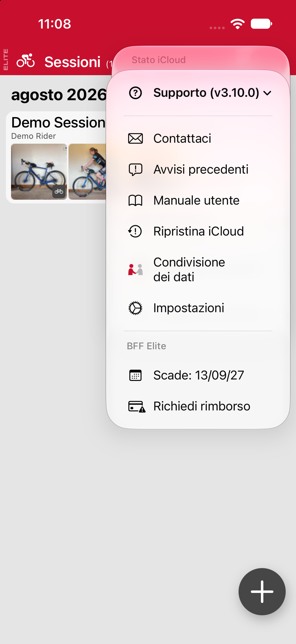The height and width of the screenshot is (644, 296).
Task: Click the two-people data sharing icon
Action: [135, 269]
